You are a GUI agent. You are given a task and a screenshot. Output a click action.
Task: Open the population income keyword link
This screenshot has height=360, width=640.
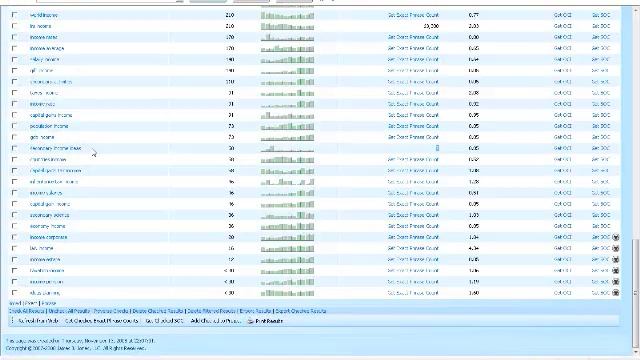(x=49, y=126)
